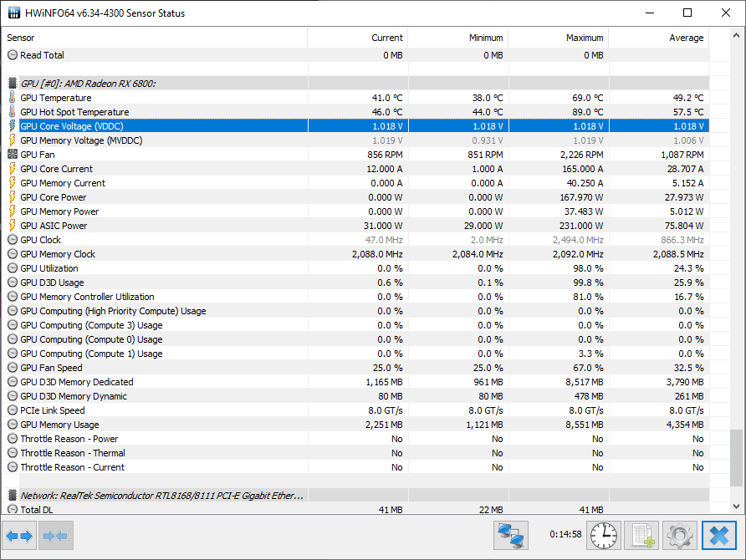This screenshot has height=560, width=746.
Task: Click the Current column header
Action: [358, 38]
